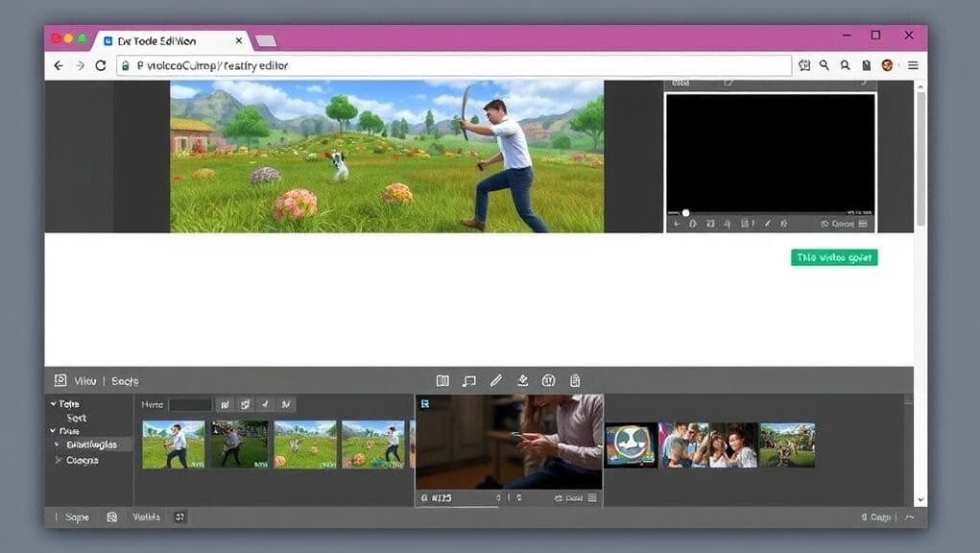This screenshot has height=553, width=980.
Task: Toggle the second small filter button near the Name box
Action: point(246,404)
